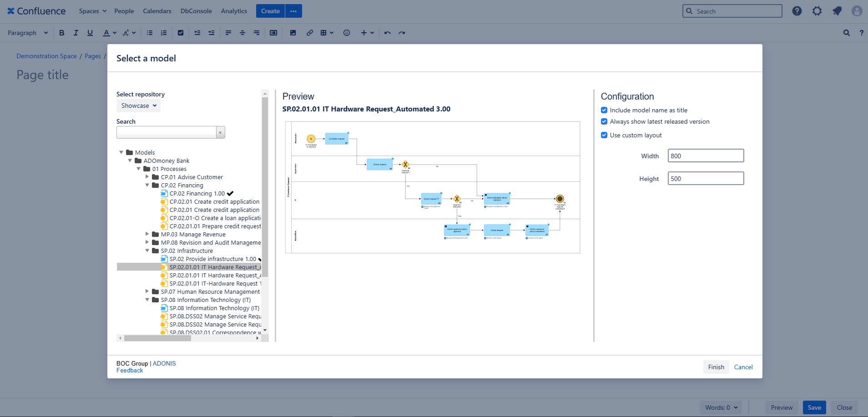Insert a link using the toolbar icon
This screenshot has height=417, width=868.
(x=309, y=32)
